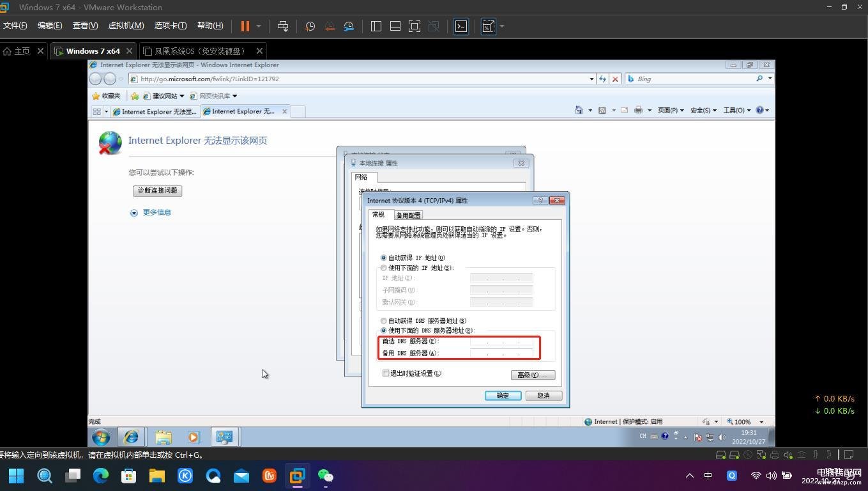Click 诊断连接问题 button
The image size is (868, 491).
[x=158, y=191]
